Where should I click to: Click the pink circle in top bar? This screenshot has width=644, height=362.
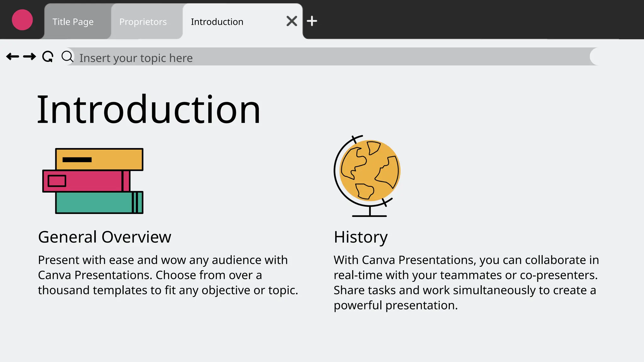22,20
